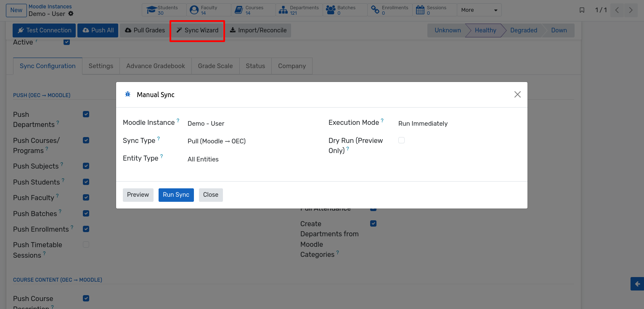Open the Departments stat button
644x309 pixels.
(299, 10)
